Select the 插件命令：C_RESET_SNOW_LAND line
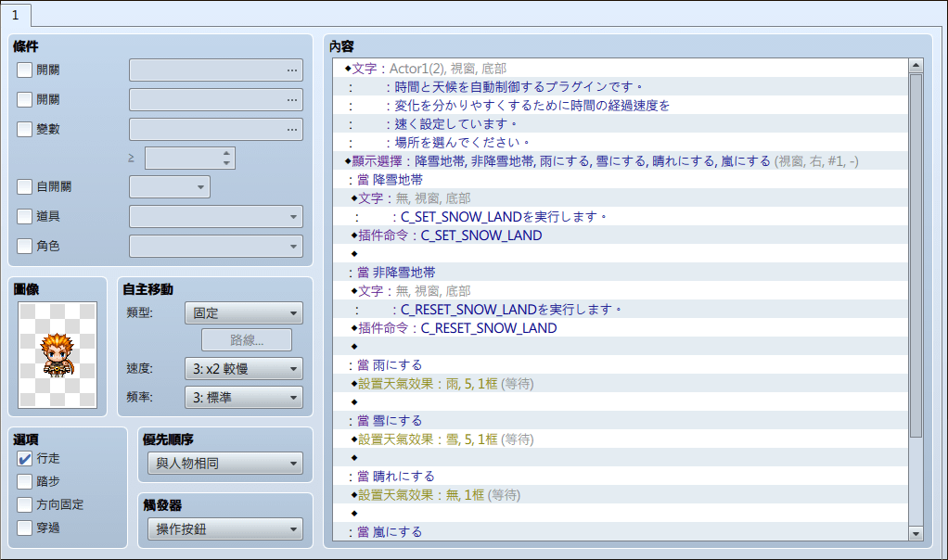The height and width of the screenshot is (560, 948). (x=621, y=328)
